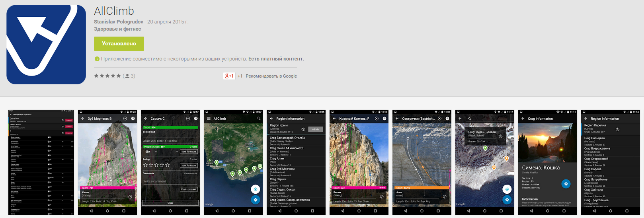644x218 pixels.
Task: Open hamburger menu in AllClimb map screenshot
Action: pyautogui.click(x=208, y=119)
